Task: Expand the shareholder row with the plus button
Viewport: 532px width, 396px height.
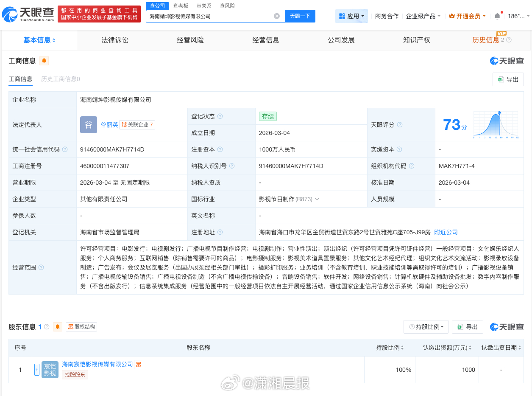Action: coord(37,370)
